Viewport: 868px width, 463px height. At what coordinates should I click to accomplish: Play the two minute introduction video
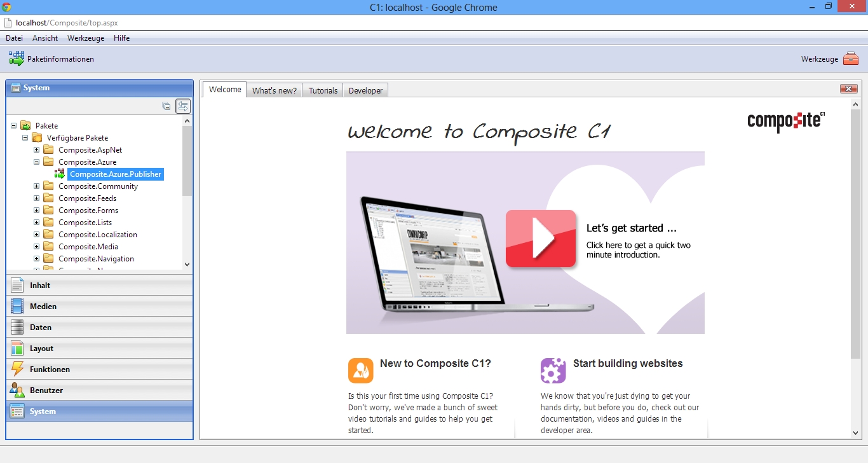tap(541, 238)
